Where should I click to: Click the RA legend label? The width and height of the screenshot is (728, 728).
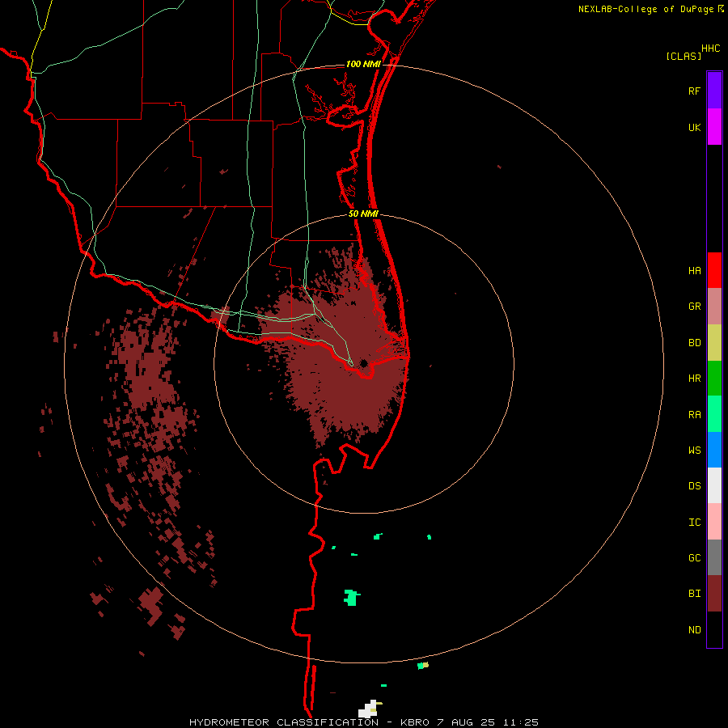694,415
